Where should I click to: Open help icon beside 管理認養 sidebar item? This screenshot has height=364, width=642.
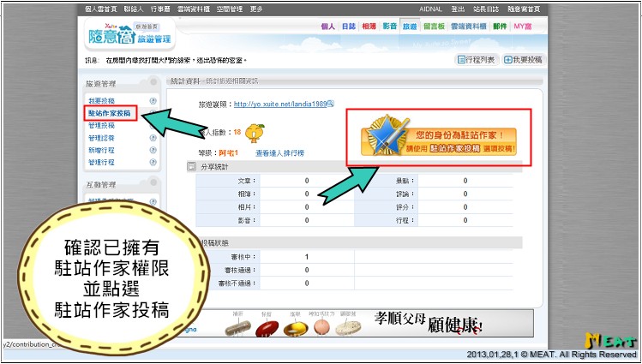(x=153, y=138)
